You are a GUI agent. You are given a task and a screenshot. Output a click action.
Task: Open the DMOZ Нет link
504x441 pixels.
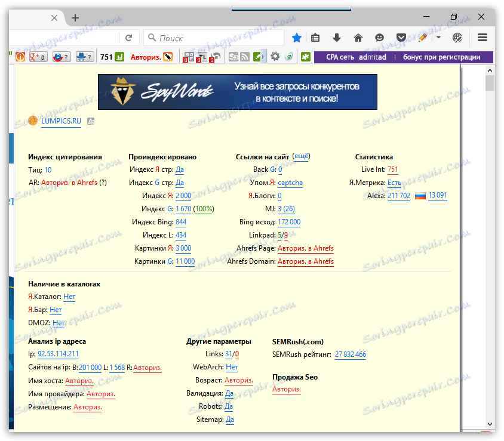[x=59, y=323]
